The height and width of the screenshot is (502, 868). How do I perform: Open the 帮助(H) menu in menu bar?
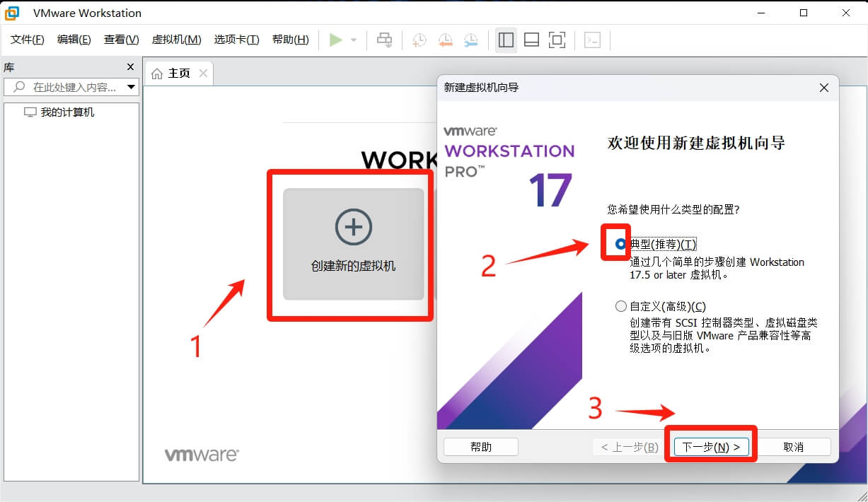(x=291, y=40)
